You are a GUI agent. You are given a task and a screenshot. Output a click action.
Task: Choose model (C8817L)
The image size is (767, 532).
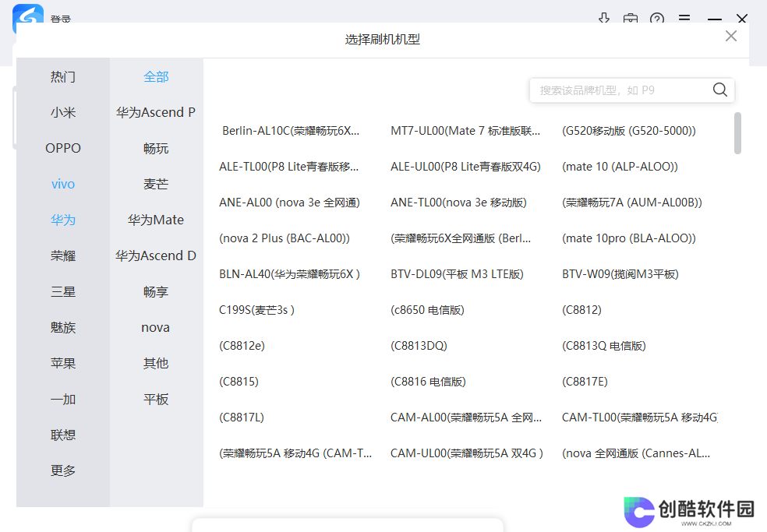tap(242, 417)
